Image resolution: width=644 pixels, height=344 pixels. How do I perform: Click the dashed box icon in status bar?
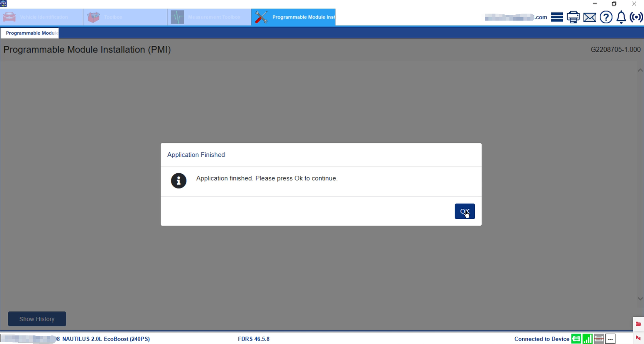pyautogui.click(x=611, y=339)
